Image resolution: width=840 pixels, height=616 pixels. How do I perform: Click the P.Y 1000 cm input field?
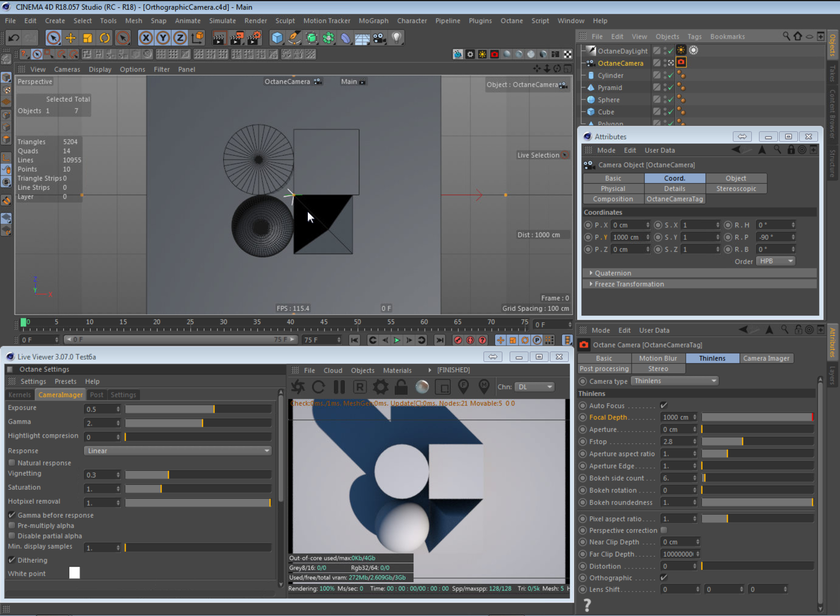[x=628, y=237]
